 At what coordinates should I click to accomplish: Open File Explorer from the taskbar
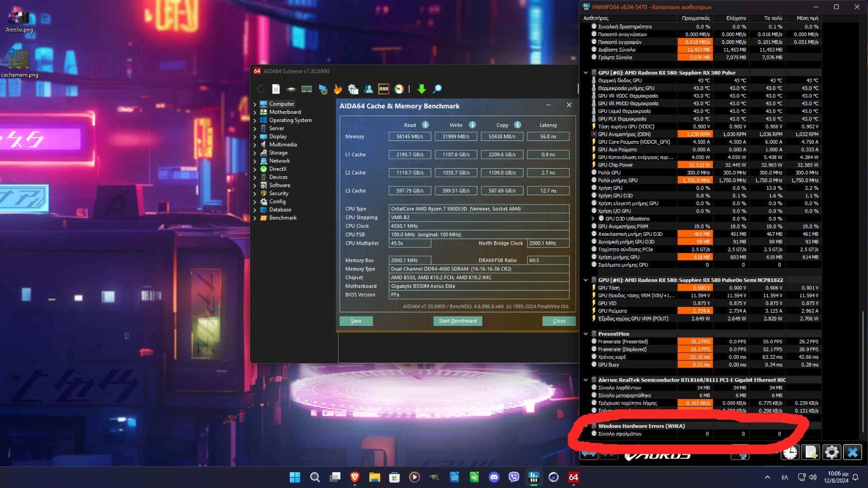coord(374,477)
